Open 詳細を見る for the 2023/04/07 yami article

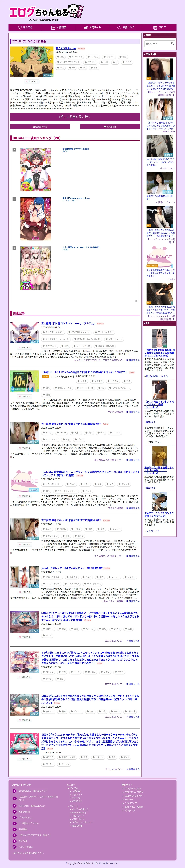pyautogui.click(x=133, y=601)
